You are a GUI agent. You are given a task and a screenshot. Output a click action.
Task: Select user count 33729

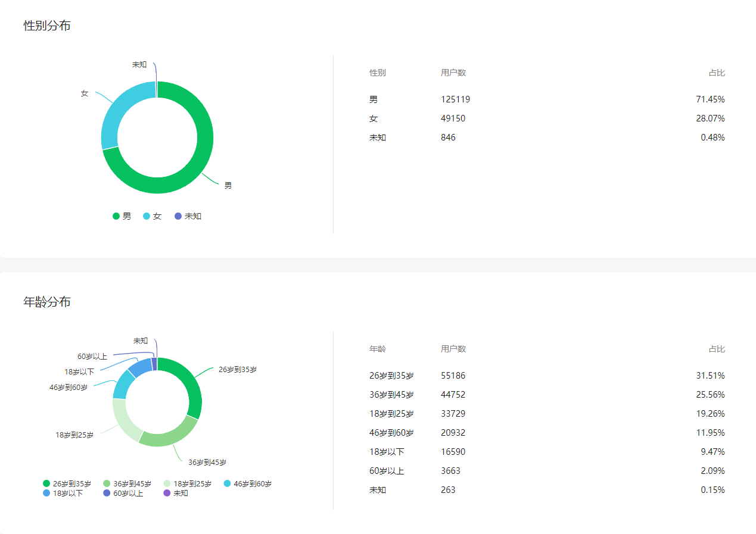[x=453, y=414]
